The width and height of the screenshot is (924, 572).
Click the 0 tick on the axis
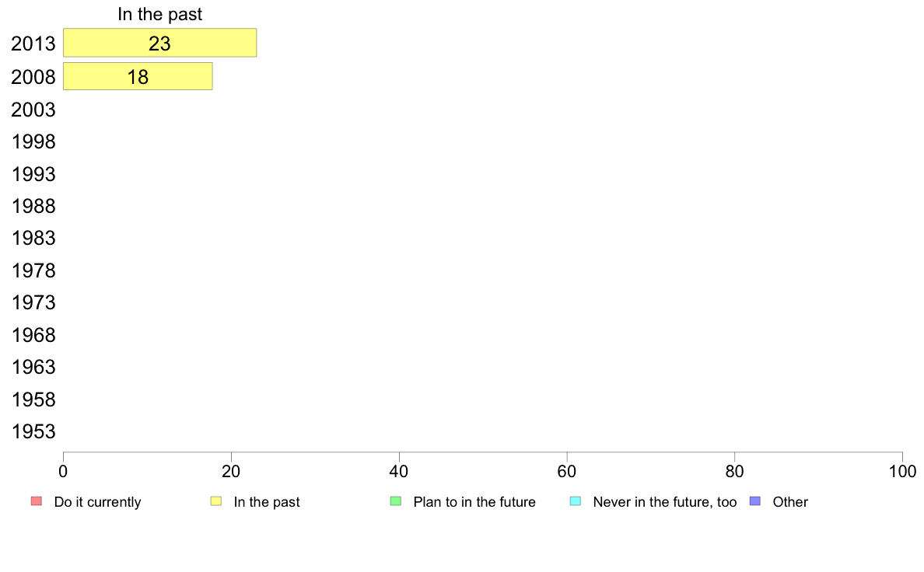(63, 471)
